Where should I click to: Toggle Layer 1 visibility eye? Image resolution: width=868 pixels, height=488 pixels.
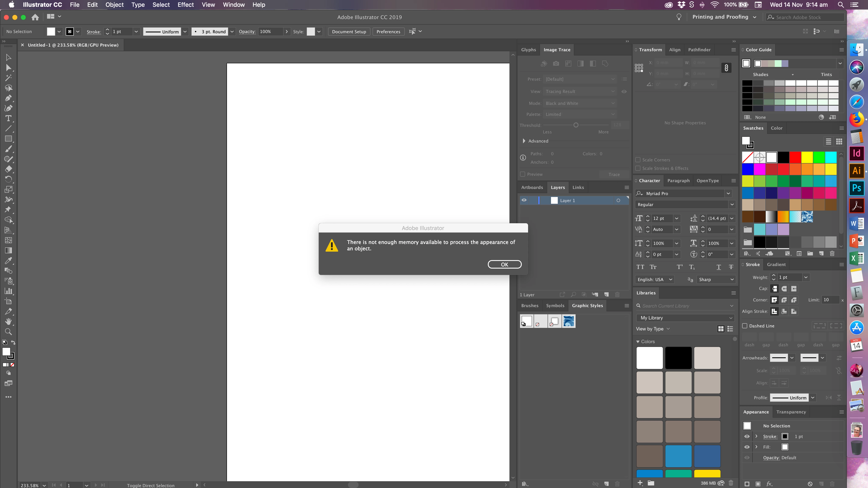click(524, 200)
